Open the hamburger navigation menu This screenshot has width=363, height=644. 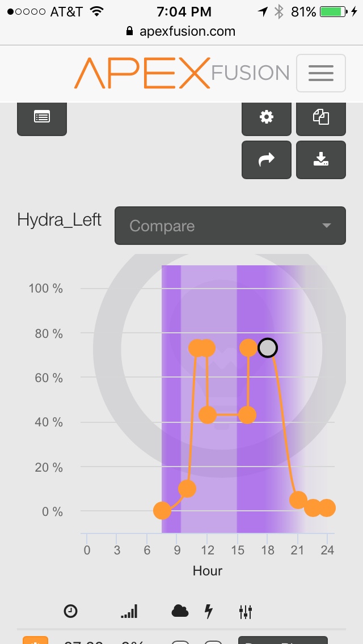320,73
